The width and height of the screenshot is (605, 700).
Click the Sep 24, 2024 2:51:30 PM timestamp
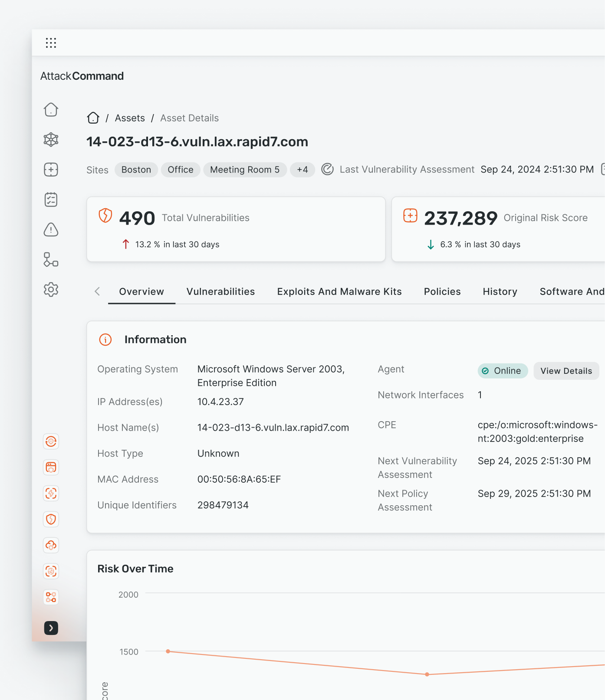tap(537, 169)
